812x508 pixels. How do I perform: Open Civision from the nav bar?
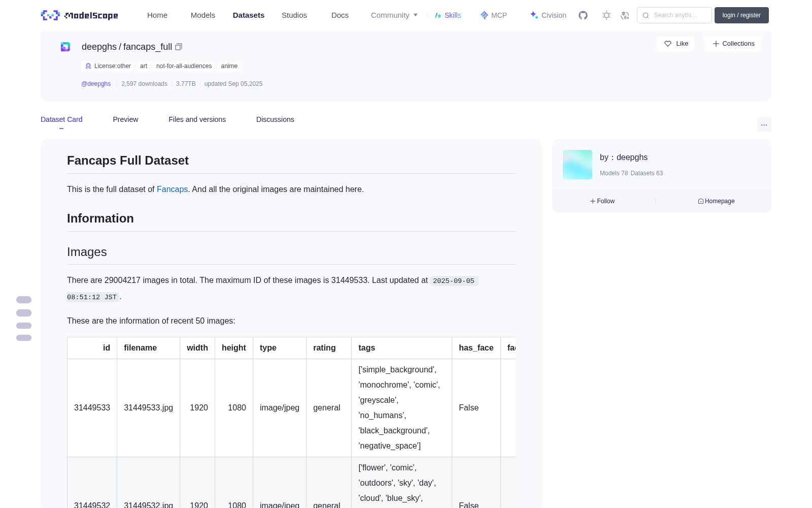548,15
